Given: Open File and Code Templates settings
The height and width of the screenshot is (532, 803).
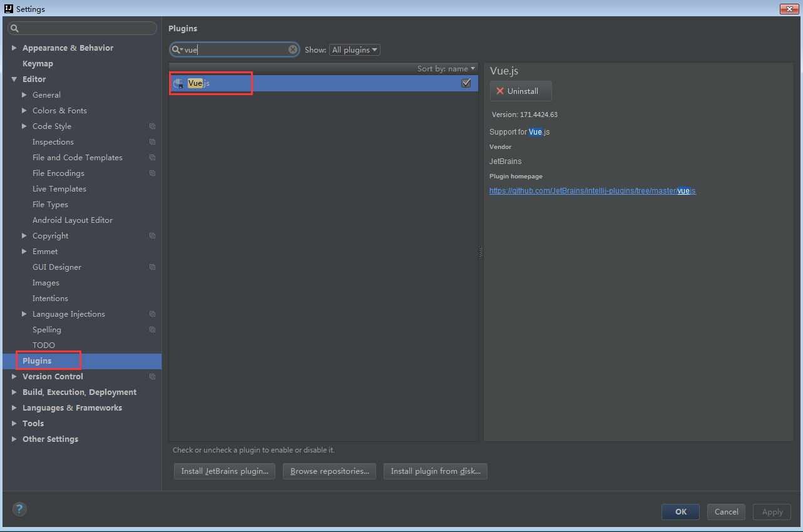Looking at the screenshot, I should coord(78,158).
